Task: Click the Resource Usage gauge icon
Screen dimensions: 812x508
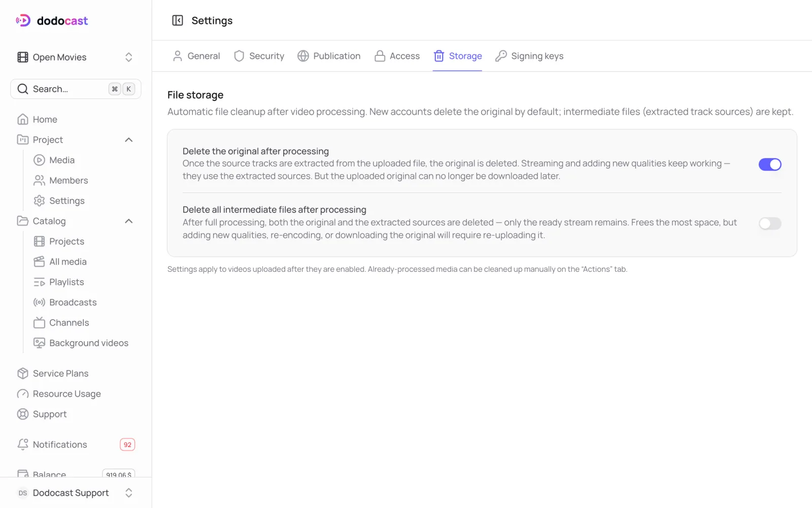Action: [23, 394]
